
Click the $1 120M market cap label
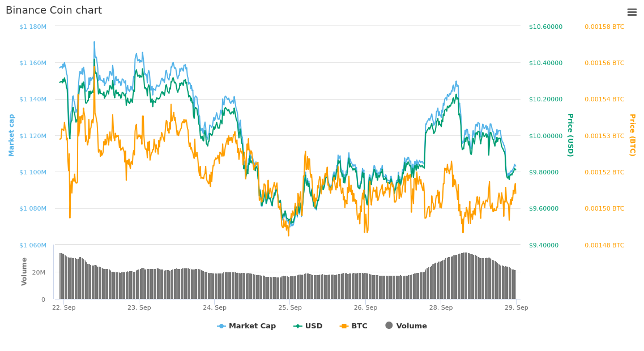(33, 136)
